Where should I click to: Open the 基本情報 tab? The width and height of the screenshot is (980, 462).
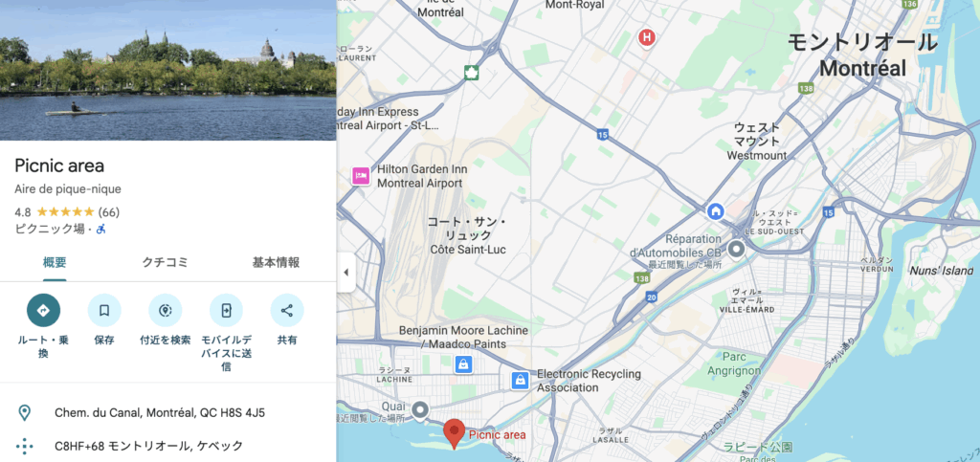[x=276, y=262]
